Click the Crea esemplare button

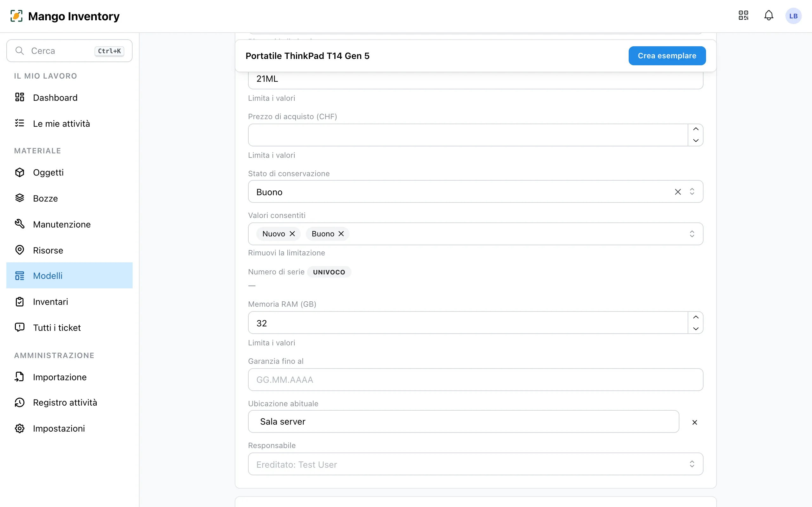667,56
